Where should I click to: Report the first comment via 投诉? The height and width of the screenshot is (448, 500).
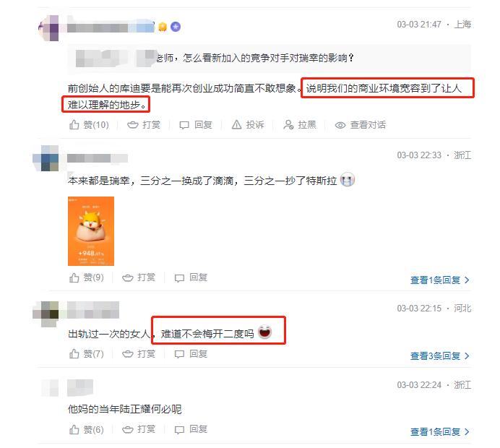coord(248,125)
